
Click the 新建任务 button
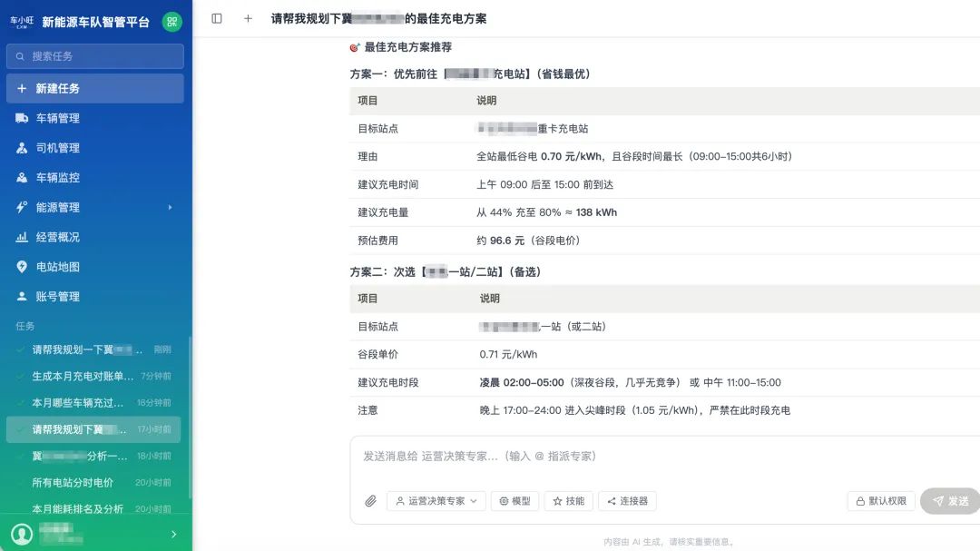point(95,88)
